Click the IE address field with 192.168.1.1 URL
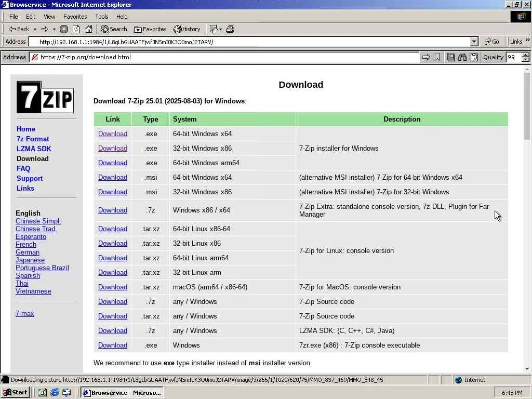 [x=250, y=42]
